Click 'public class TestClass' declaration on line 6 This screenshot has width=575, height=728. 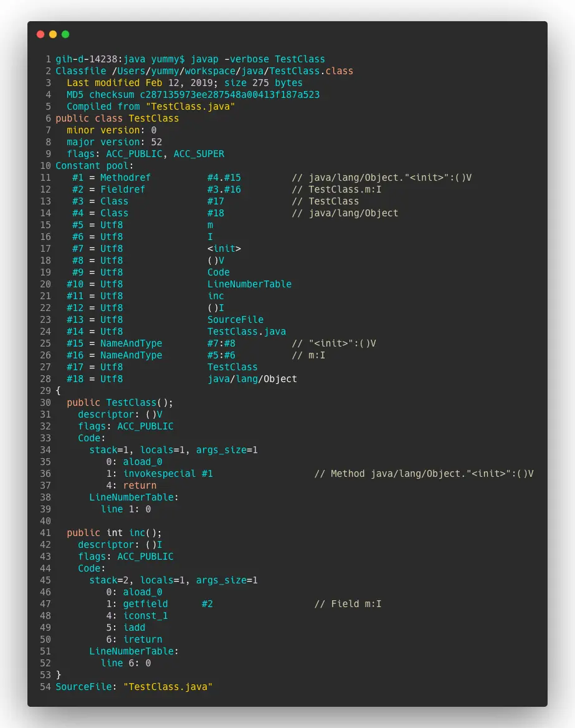click(117, 118)
